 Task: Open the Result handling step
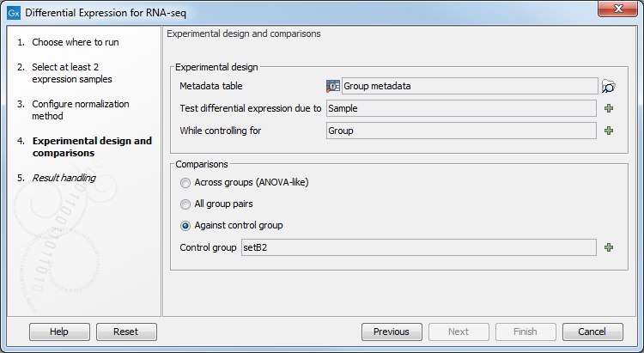(64, 178)
